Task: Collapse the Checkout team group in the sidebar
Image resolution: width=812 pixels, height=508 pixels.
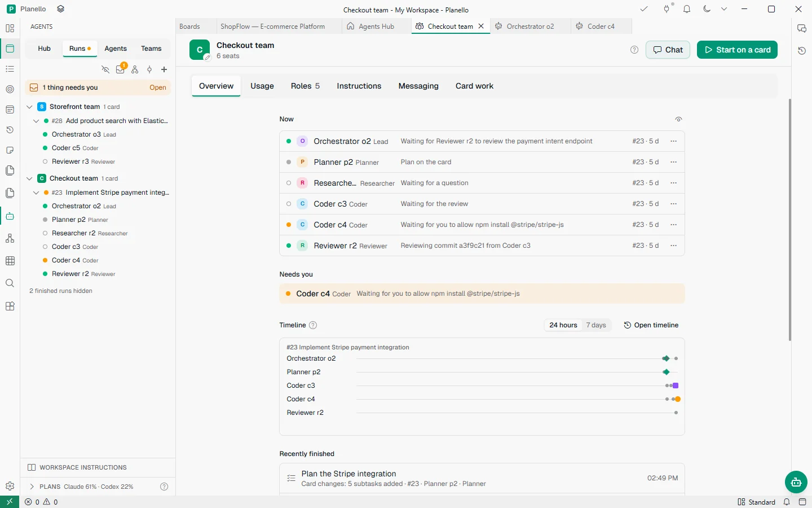Action: 29,178
